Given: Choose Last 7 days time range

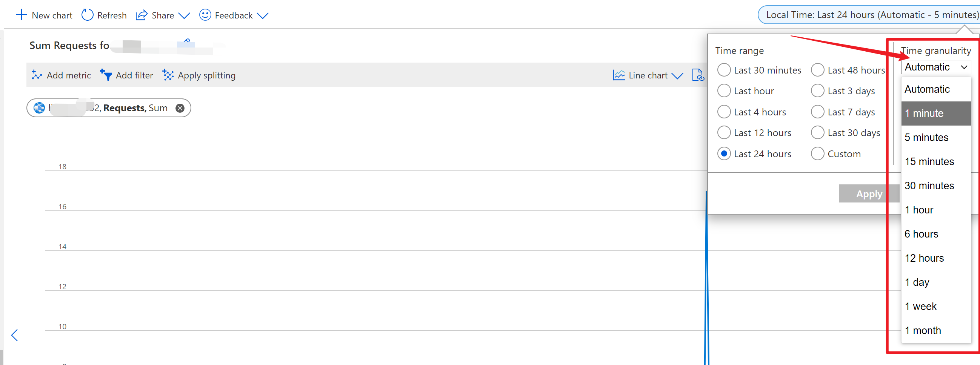Looking at the screenshot, I should pos(817,112).
